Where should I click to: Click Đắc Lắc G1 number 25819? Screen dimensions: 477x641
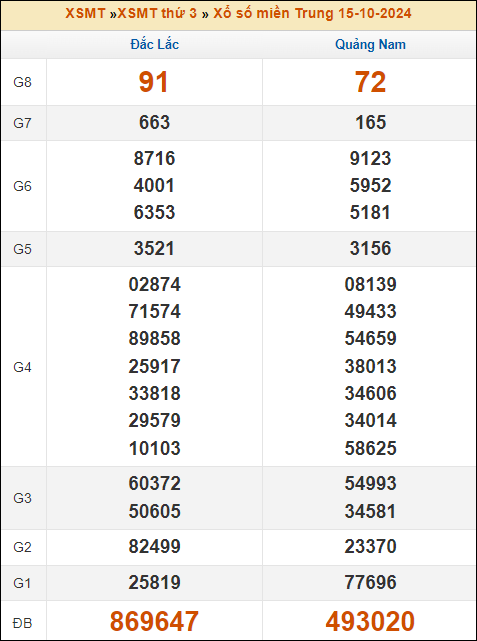154,583
